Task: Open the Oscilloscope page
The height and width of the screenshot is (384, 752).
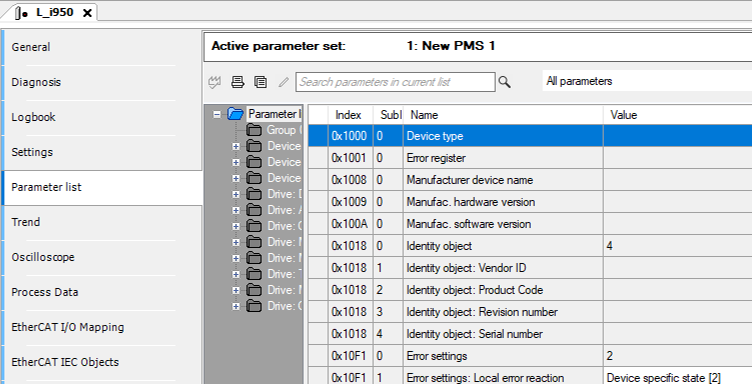Action: [43, 257]
